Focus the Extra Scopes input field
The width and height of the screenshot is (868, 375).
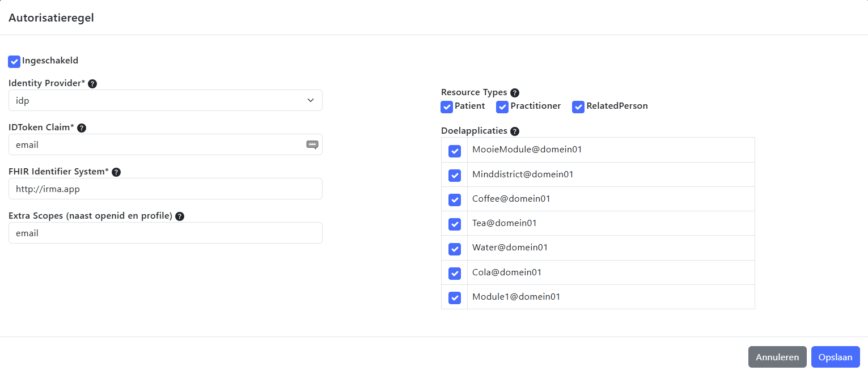[x=165, y=233]
